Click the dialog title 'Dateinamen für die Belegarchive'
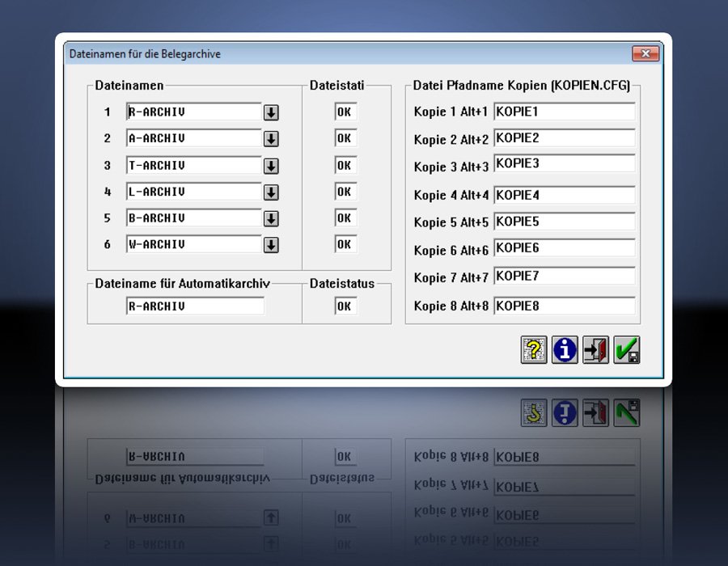The height and width of the screenshot is (566, 728). pyautogui.click(x=145, y=54)
